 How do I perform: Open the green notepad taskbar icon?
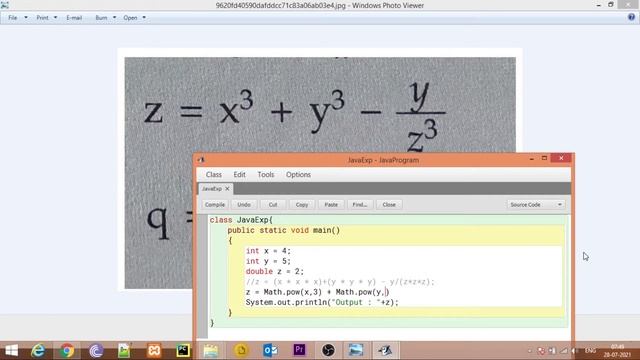[124, 351]
